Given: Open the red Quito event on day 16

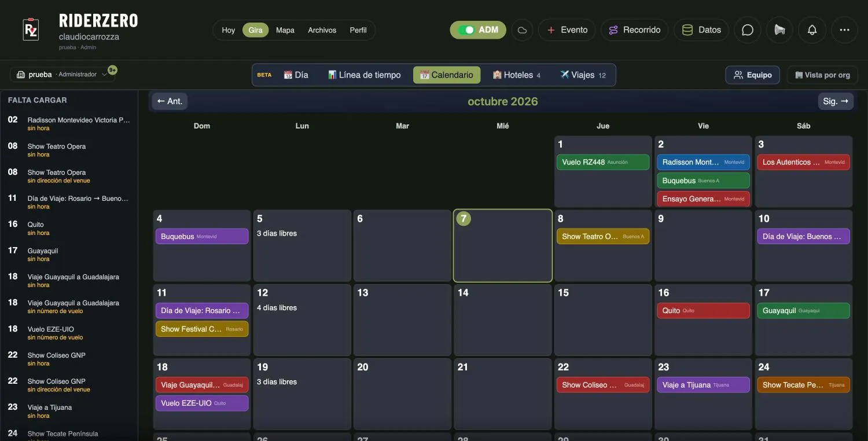Looking at the screenshot, I should point(703,310).
